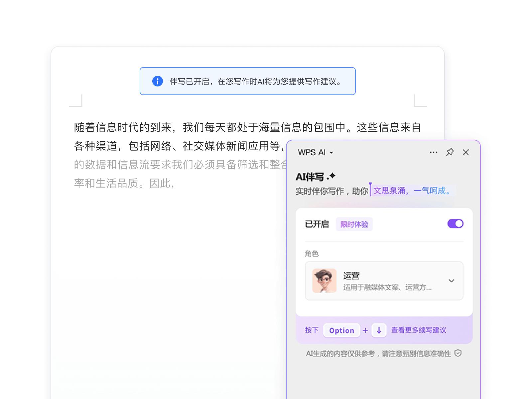Click the AI伴写 sparkle icon
The width and height of the screenshot is (532, 399).
click(331, 176)
